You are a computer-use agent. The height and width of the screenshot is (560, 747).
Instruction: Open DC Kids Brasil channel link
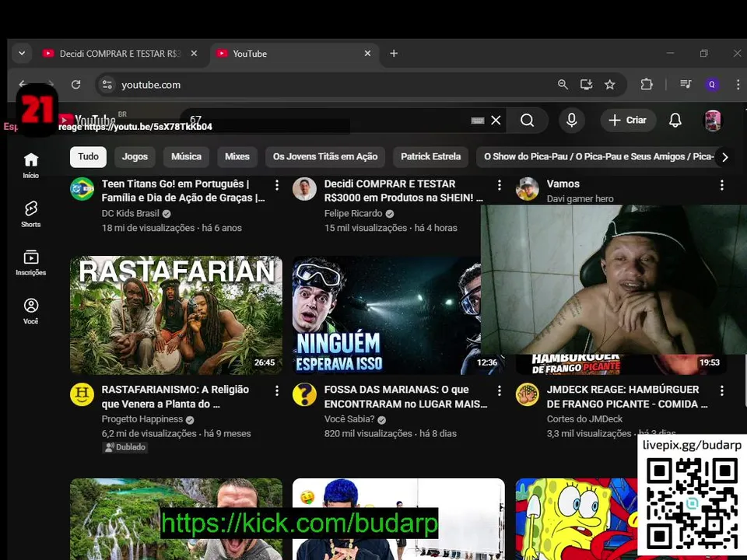[x=131, y=213]
